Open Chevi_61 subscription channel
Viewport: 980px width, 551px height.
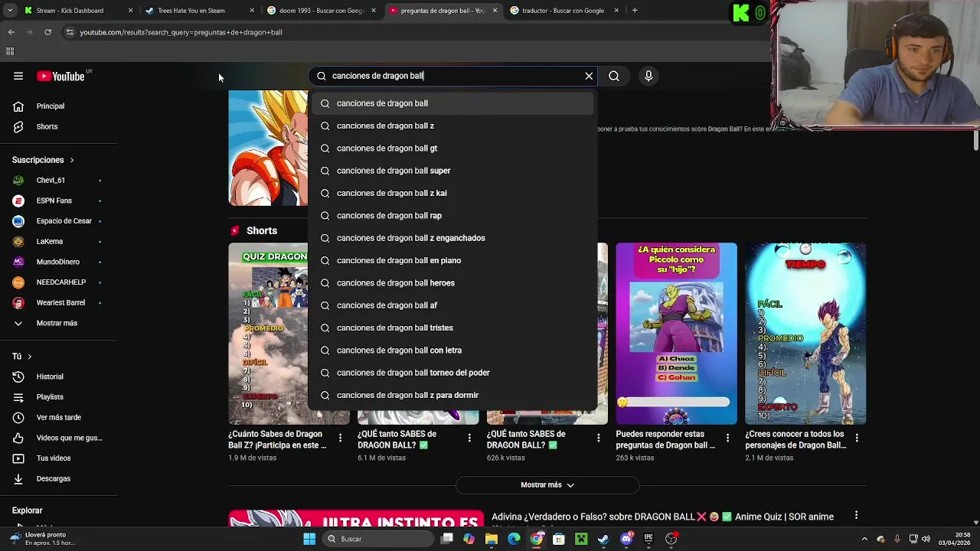click(51, 180)
